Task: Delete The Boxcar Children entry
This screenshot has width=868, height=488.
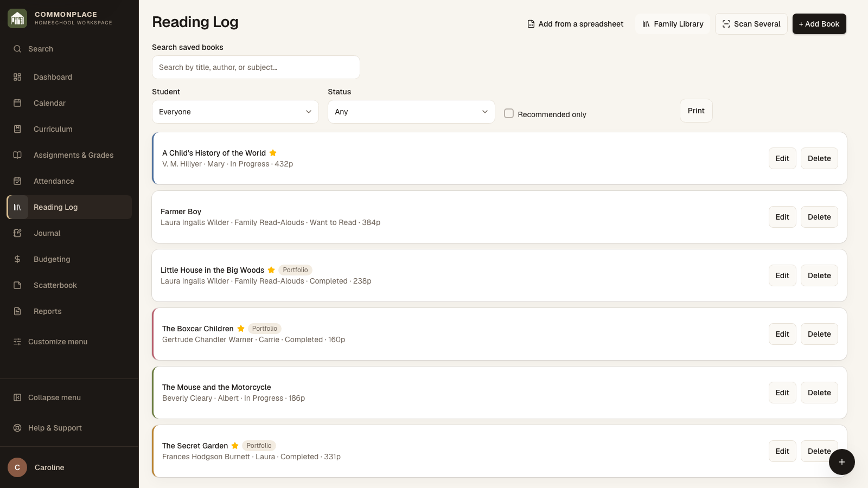Action: click(819, 334)
